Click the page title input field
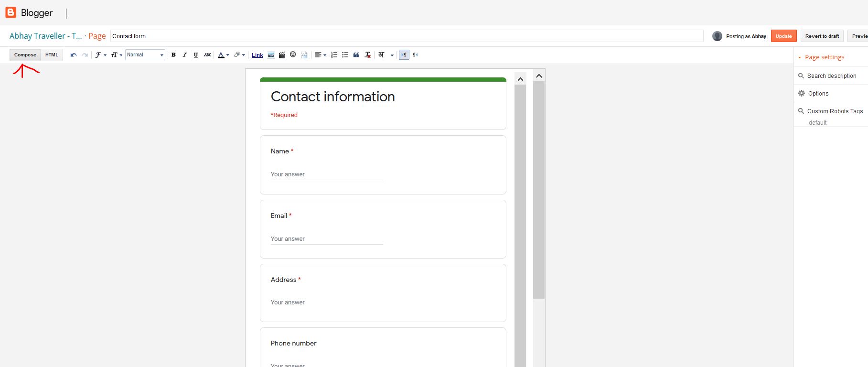Image resolution: width=868 pixels, height=367 pixels. (x=406, y=36)
